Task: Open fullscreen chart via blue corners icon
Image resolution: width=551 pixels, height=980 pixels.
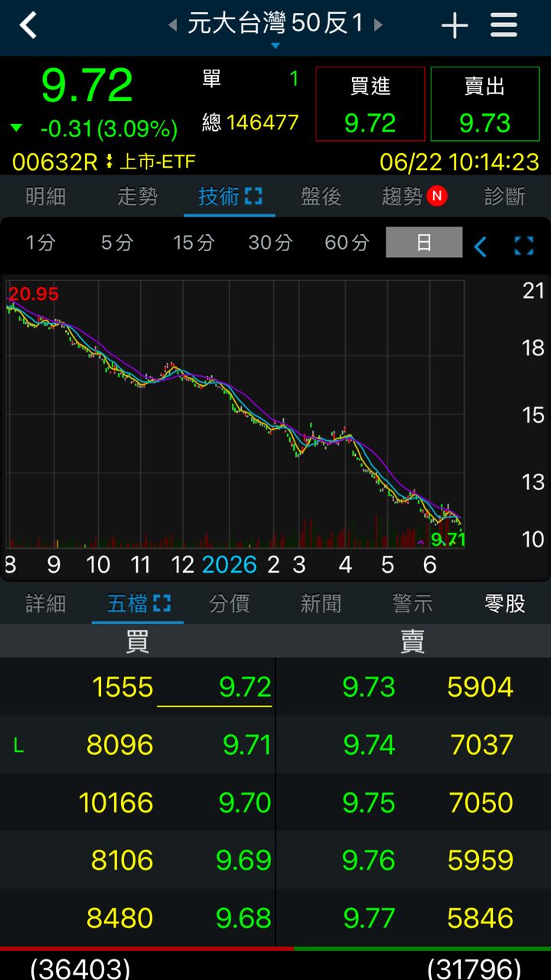Action: (524, 247)
